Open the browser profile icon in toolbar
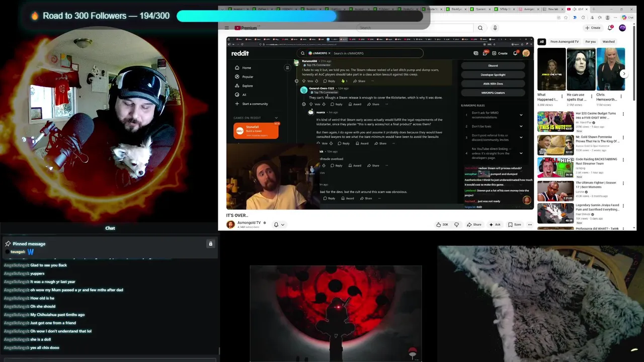 click(x=607, y=18)
